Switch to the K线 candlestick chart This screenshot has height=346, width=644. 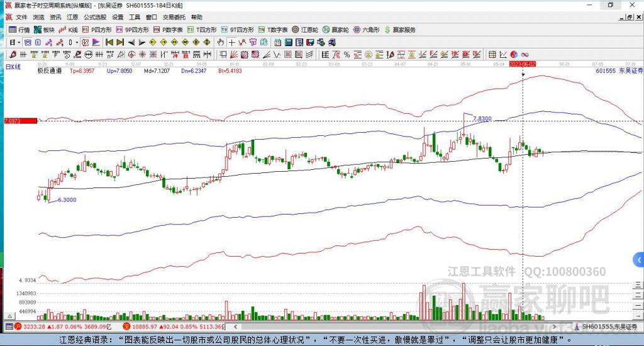pos(68,30)
